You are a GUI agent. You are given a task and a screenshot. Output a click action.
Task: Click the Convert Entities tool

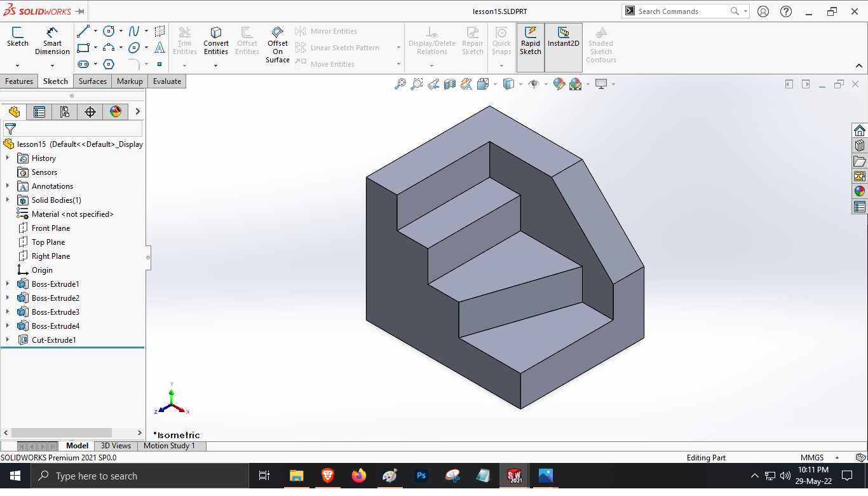point(216,41)
